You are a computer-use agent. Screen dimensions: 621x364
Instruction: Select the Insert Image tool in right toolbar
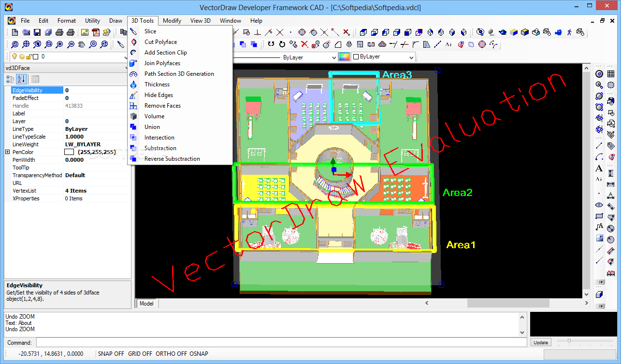pyautogui.click(x=599, y=238)
